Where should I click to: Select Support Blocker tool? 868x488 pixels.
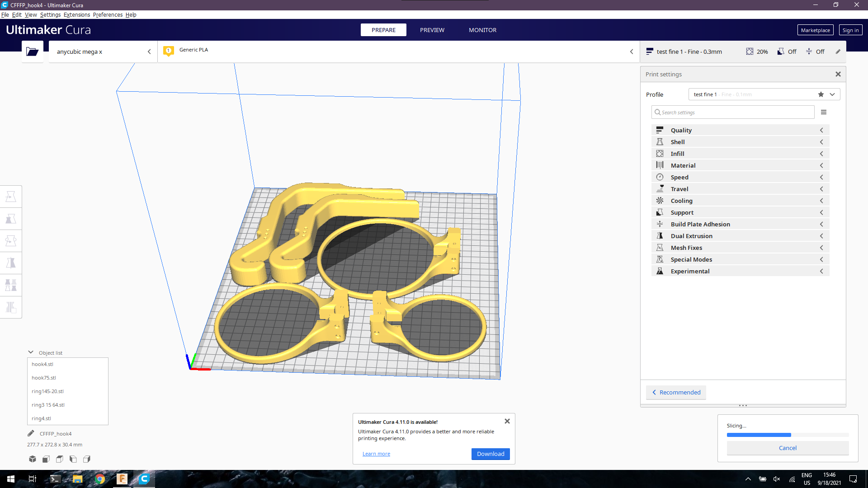(11, 307)
